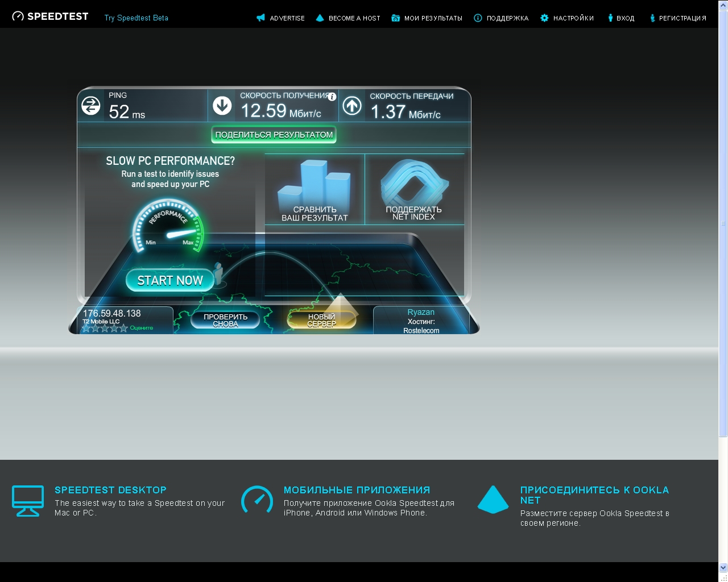The height and width of the screenshot is (582, 728).
Task: Click the info icon near Скорость получения
Action: pyautogui.click(x=332, y=97)
